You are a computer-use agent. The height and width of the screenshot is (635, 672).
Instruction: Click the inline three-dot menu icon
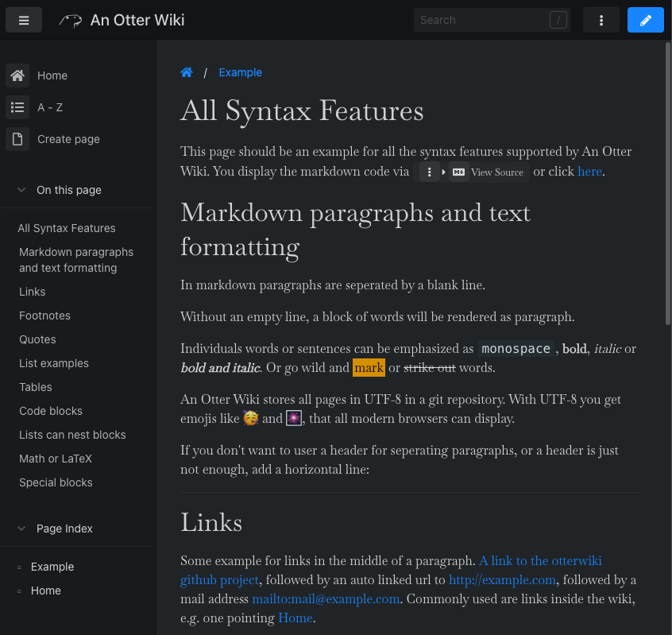[x=430, y=172]
